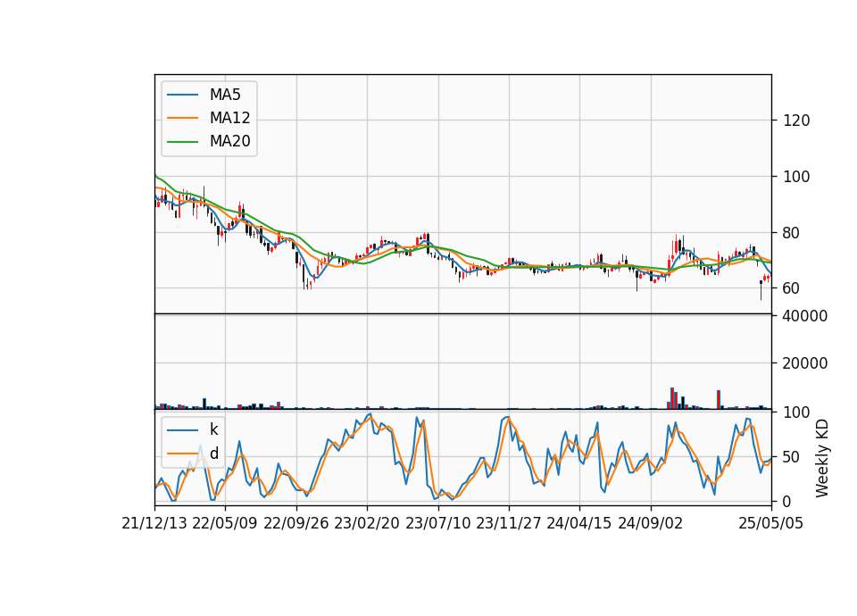Click the 20000 volume axis label
Screen dimensions: 857x616
tap(805, 363)
